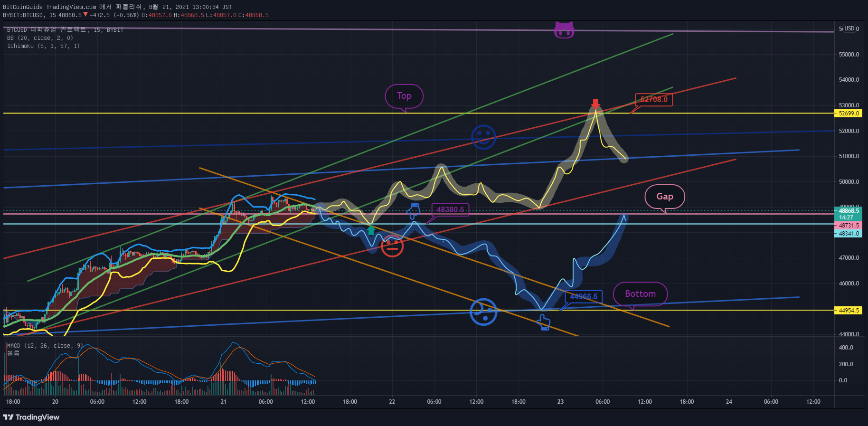This screenshot has width=868, height=426.
Task: Click the BYBIT:BTCUSD symbol header text
Action: pyautogui.click(x=24, y=15)
